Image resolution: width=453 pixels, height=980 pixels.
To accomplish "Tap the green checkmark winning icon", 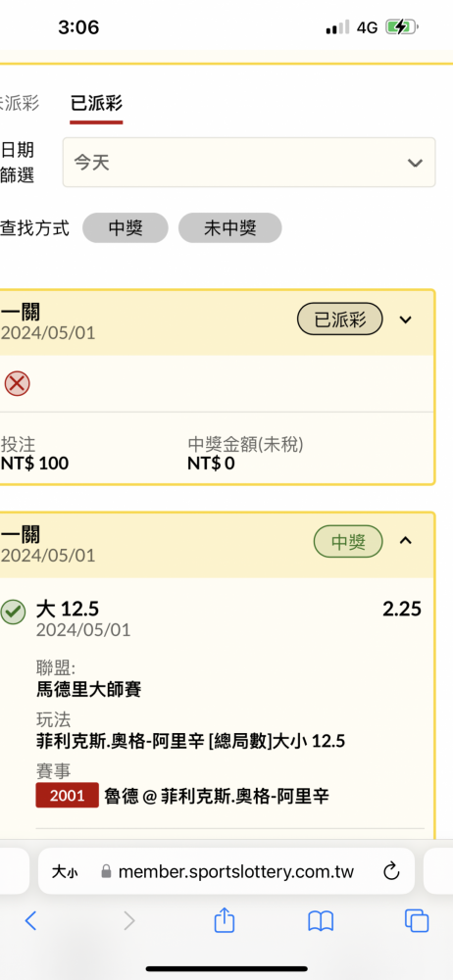I will click(x=13, y=612).
